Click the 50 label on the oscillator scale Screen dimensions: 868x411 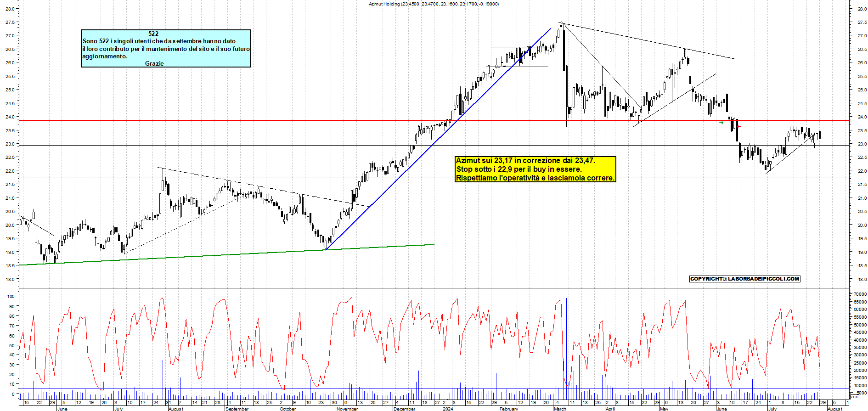(x=12, y=345)
